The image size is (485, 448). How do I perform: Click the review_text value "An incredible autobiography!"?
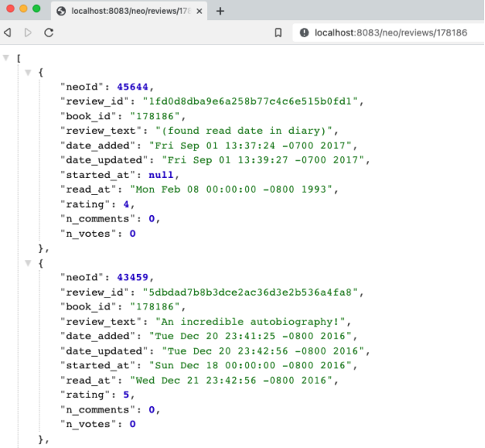tap(250, 321)
